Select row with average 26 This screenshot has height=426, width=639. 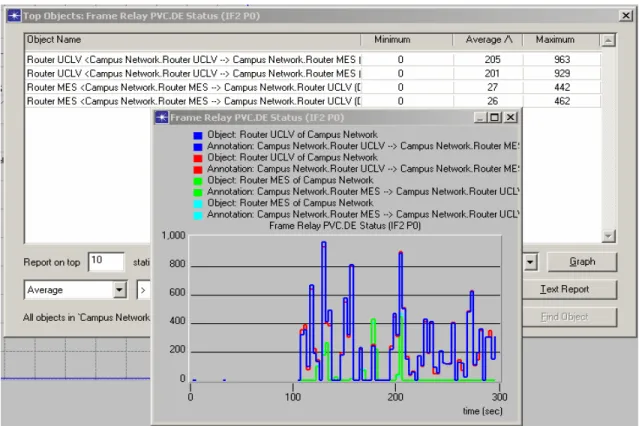pyautogui.click(x=313, y=101)
